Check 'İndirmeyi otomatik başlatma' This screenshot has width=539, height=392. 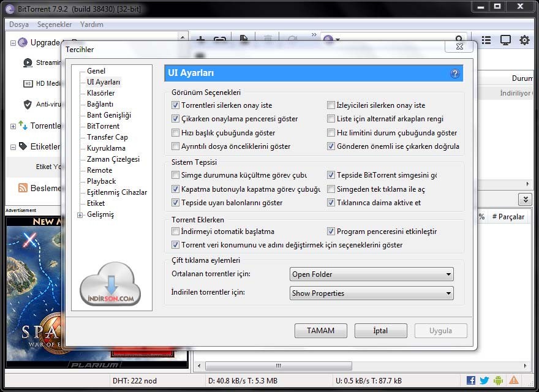pyautogui.click(x=175, y=231)
